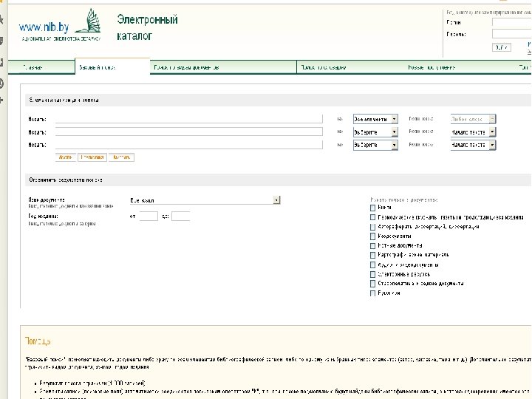Expand the Все элементы dropdown
The height and width of the screenshot is (399, 532).
(x=375, y=119)
